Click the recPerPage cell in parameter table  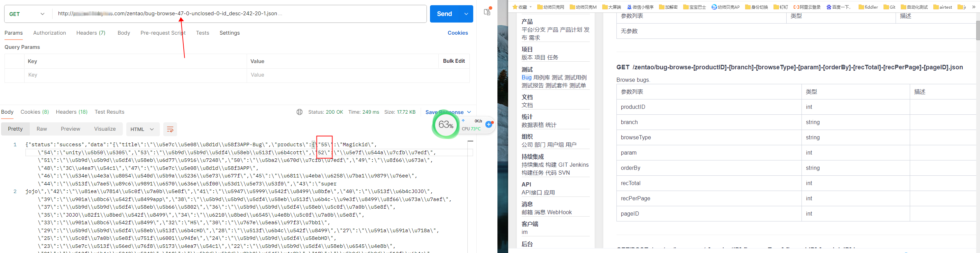click(709, 199)
